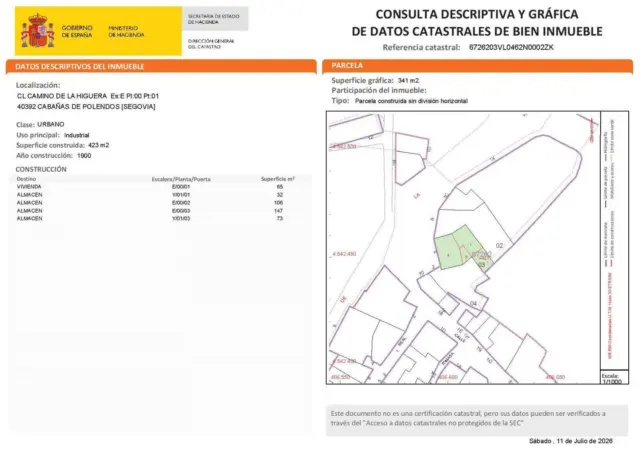
Task: Click parcel number '04' on the map
Action: coord(473,303)
